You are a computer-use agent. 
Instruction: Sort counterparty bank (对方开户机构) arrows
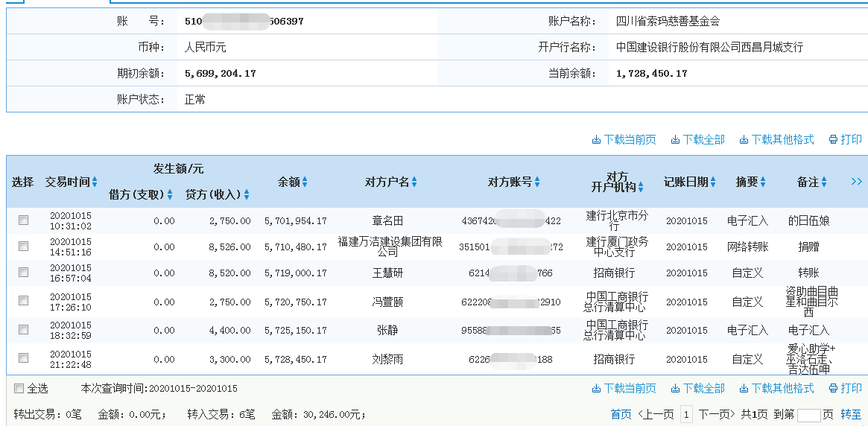641,187
